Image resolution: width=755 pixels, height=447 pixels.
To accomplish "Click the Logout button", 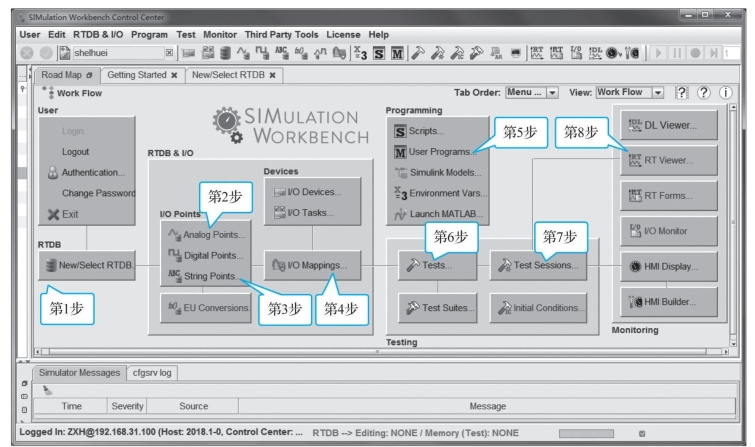I will 76,152.
